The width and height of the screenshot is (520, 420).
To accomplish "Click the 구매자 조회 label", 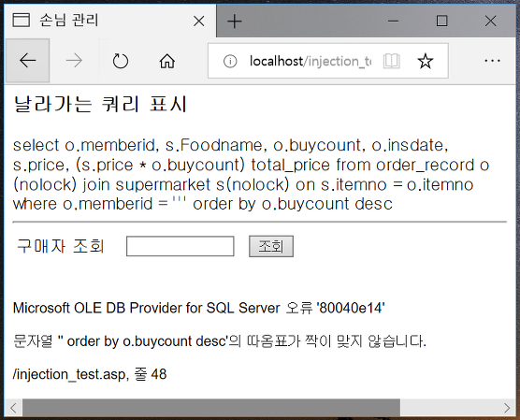I will coord(61,246).
